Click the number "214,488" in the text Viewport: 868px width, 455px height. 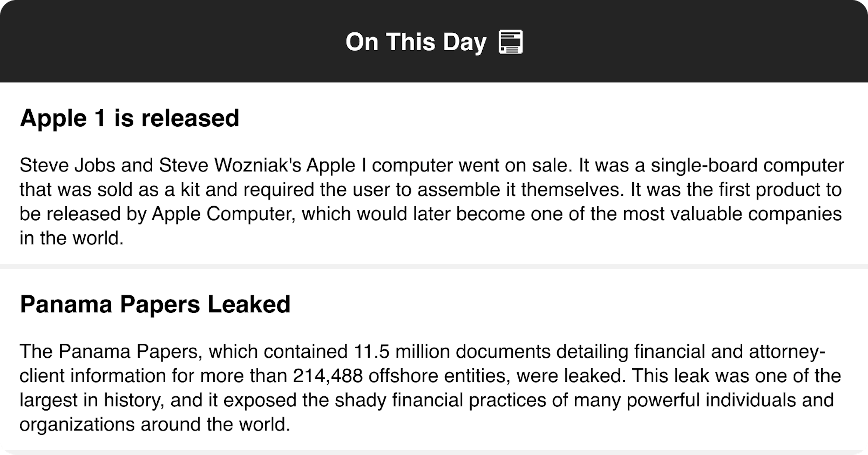click(328, 376)
